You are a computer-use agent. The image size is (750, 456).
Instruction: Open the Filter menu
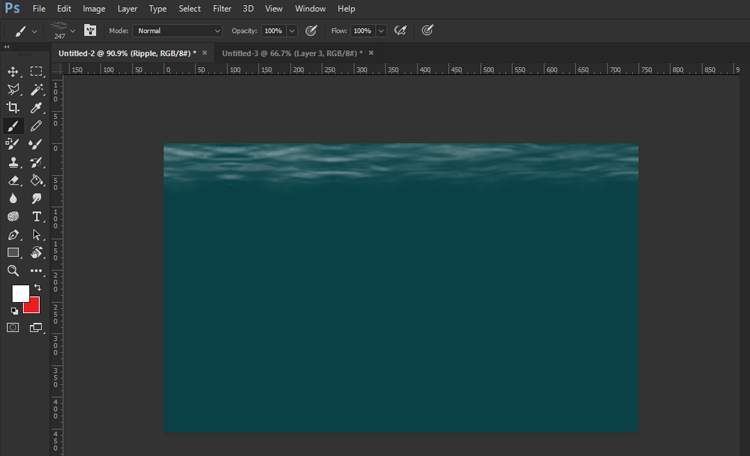(x=222, y=9)
